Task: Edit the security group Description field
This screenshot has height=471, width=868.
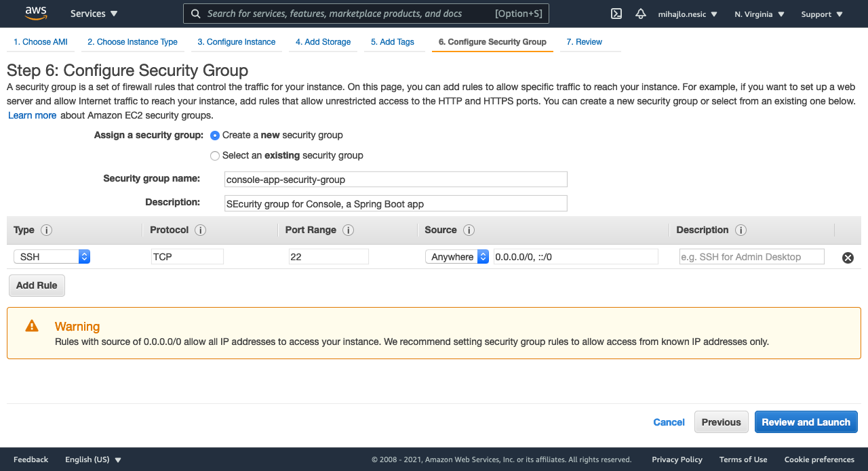Action: coord(396,203)
